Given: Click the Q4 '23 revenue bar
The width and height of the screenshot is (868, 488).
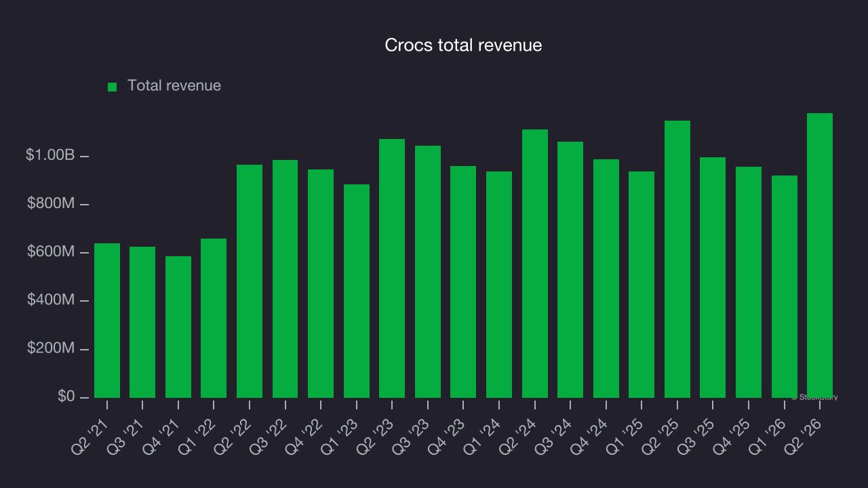Looking at the screenshot, I should coord(463,282).
